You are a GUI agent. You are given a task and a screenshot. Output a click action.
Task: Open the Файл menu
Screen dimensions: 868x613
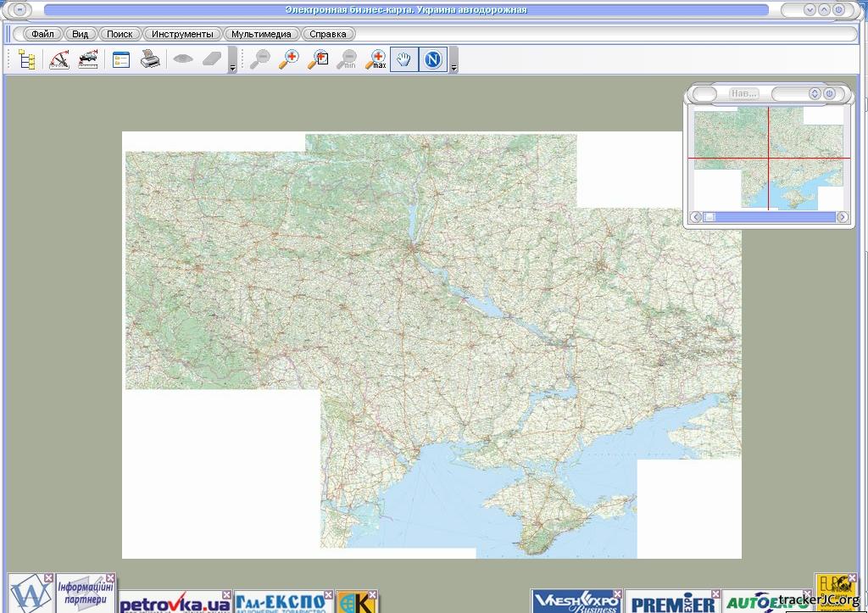click(x=42, y=35)
